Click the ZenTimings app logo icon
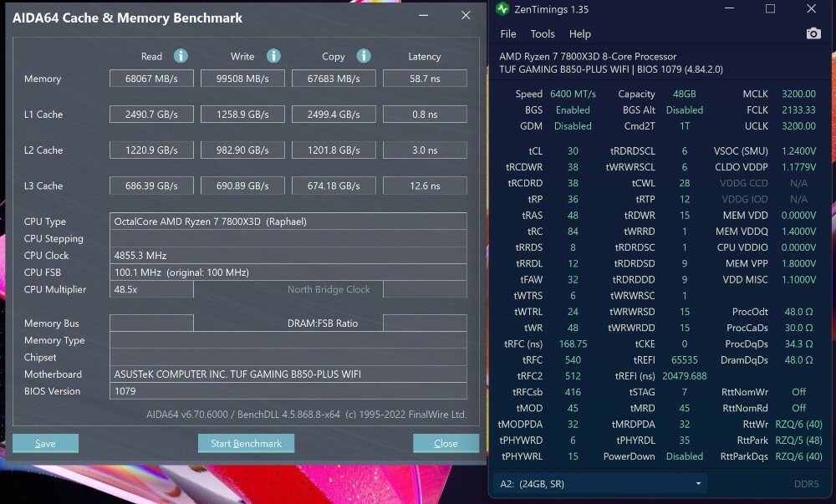 tap(502, 9)
